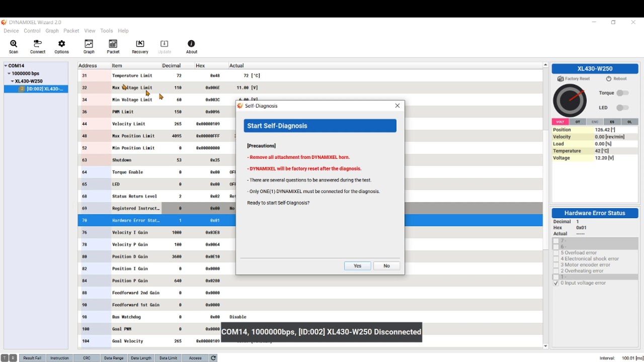Image resolution: width=644 pixels, height=362 pixels.
Task: Click Yes to start Self-Diagnosis
Action: point(358,266)
